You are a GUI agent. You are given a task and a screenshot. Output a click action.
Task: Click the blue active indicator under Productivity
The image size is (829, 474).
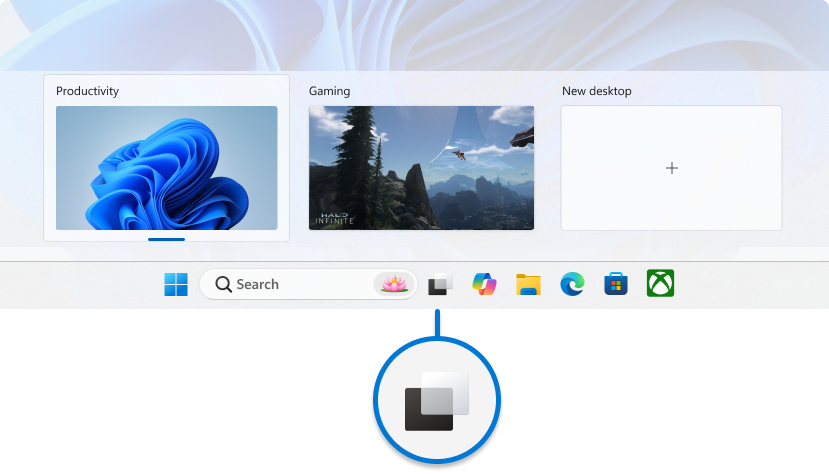pyautogui.click(x=166, y=239)
